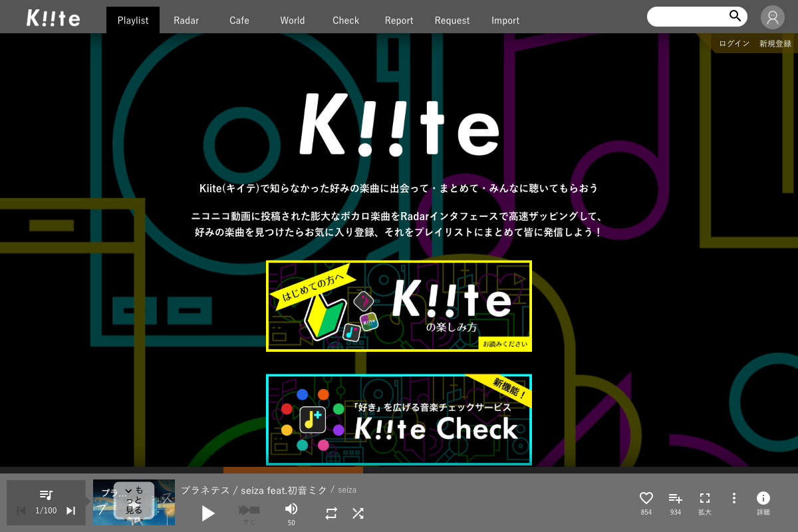Viewport: 798px width, 532px height.
Task: Expand the player with 拡大 icon
Action: coord(705,498)
